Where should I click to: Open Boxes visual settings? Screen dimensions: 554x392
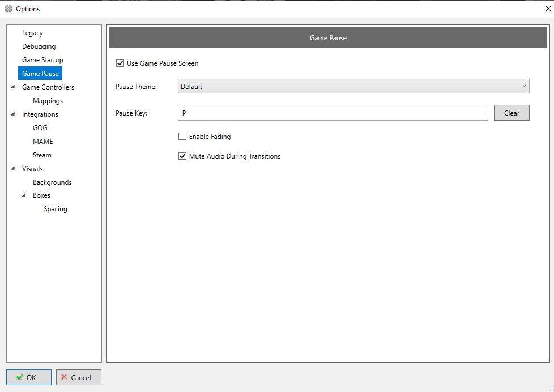[41, 195]
